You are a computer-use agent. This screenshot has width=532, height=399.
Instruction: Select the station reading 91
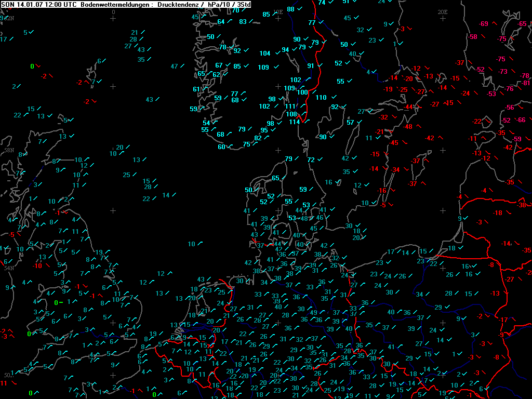click(x=311, y=66)
